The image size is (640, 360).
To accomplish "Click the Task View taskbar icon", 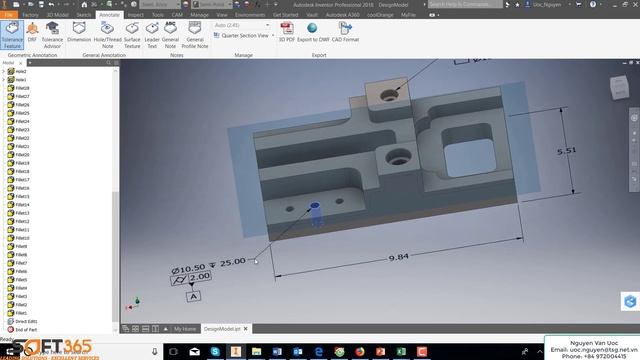I will (x=173, y=351).
